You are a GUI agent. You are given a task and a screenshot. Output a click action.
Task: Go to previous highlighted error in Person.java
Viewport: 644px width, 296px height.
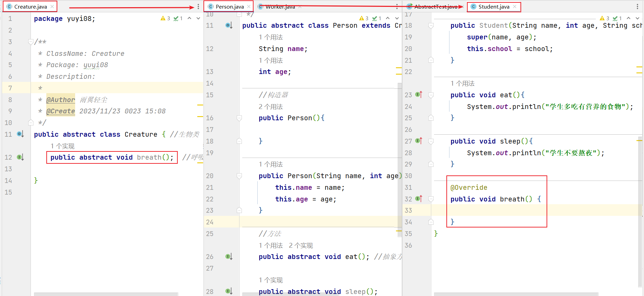click(388, 18)
